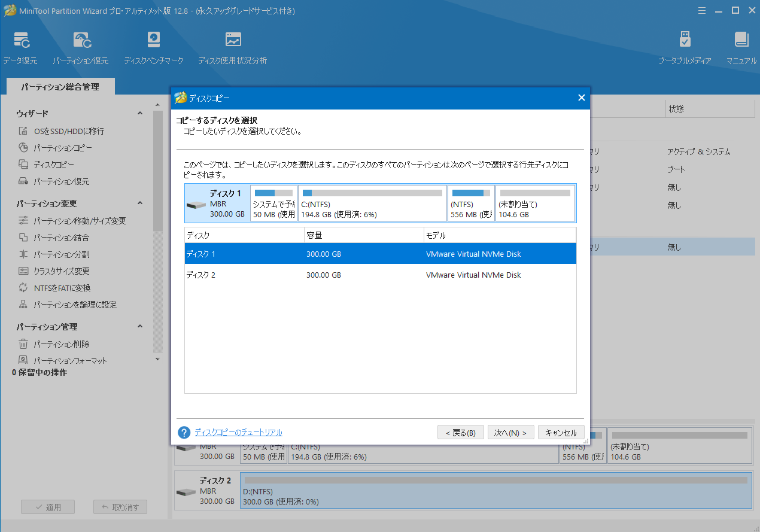The width and height of the screenshot is (760, 532).
Task: Select パーティション復元 in the top toolbar
Action: click(x=81, y=47)
